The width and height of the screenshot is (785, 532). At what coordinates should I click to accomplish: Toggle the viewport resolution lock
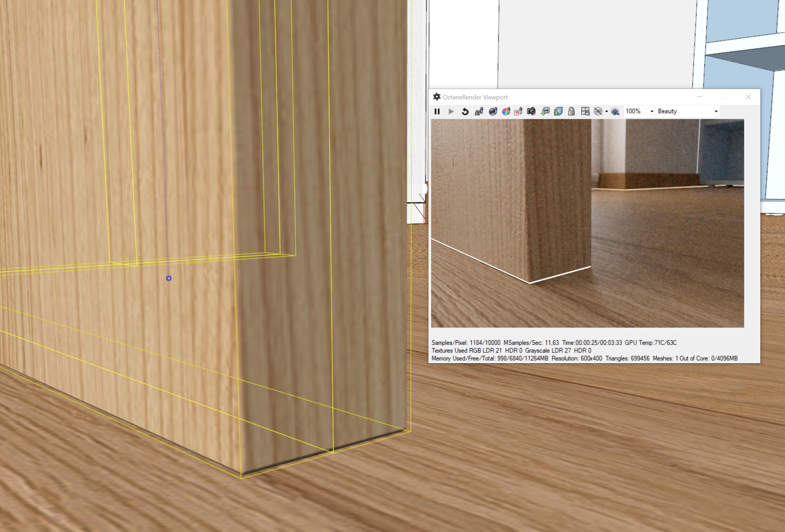pos(571,111)
